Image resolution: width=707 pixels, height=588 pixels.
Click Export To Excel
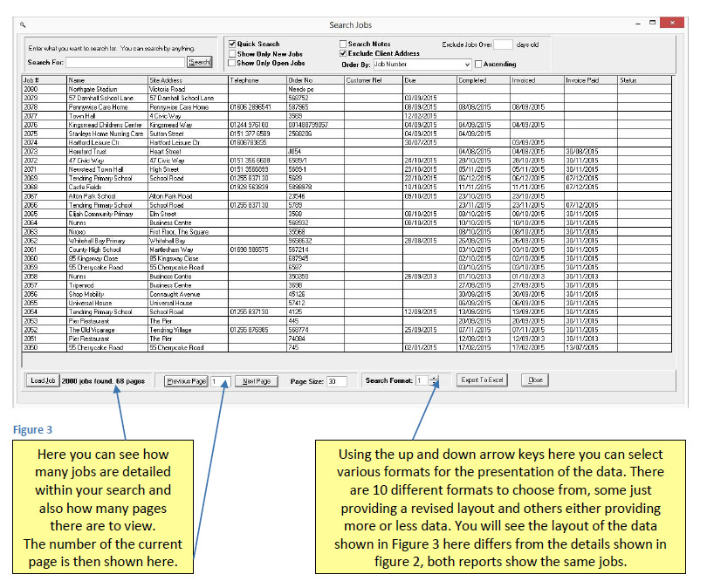482,379
